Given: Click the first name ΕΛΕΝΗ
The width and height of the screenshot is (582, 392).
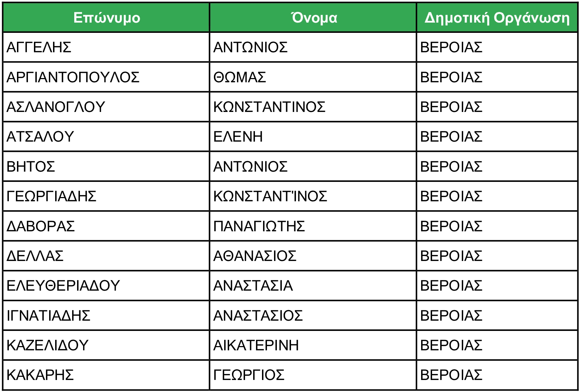Looking at the screenshot, I should (x=238, y=137).
